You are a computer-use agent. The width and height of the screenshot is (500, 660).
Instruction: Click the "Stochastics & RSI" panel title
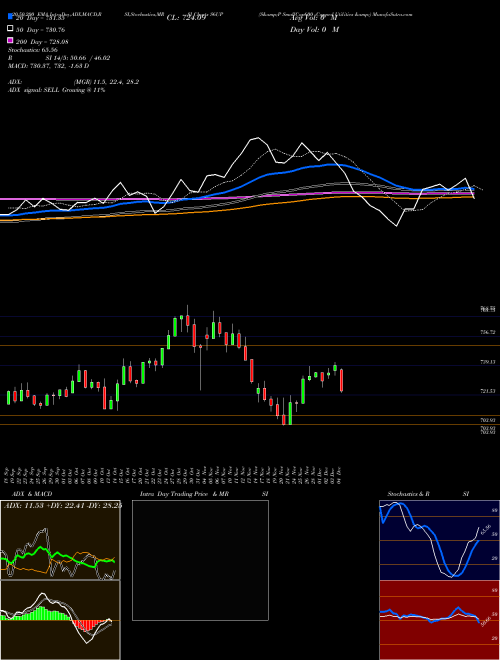click(428, 494)
